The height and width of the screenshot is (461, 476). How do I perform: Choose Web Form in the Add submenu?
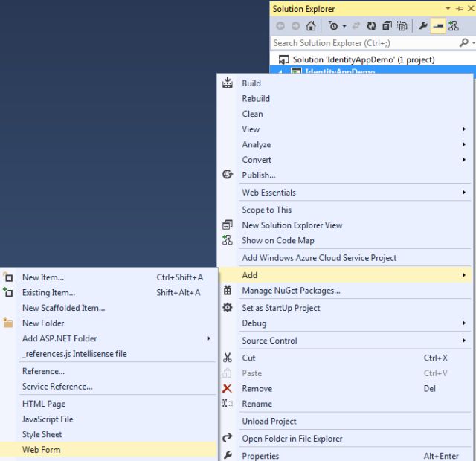click(109, 449)
